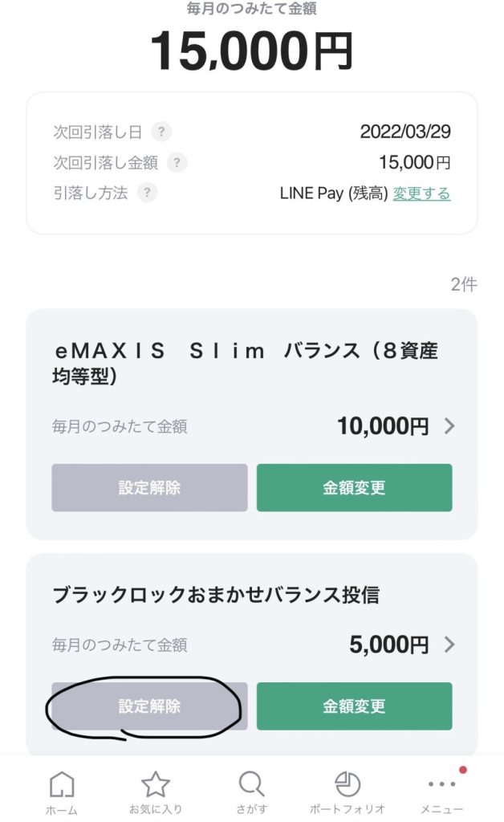Viewport: 504px width, 822px height.
Task: Expand the 10,000円 chevron for eMAXIS Slim
Action: pyautogui.click(x=449, y=426)
